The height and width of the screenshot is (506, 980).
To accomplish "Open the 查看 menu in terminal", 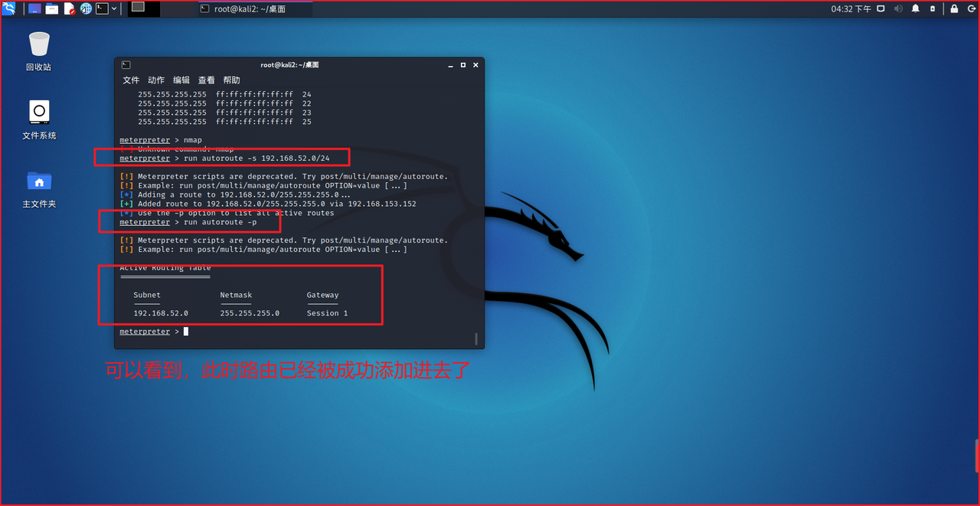I will click(207, 80).
